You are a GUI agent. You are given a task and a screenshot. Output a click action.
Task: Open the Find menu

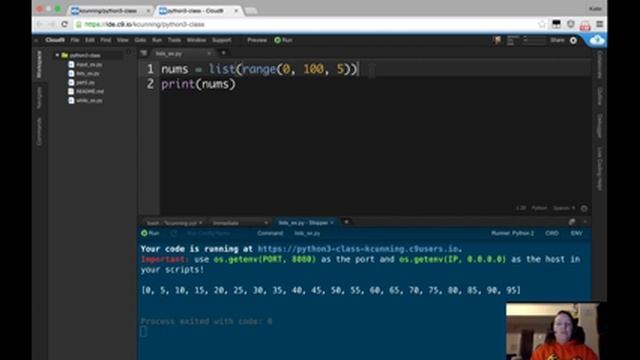click(106, 40)
